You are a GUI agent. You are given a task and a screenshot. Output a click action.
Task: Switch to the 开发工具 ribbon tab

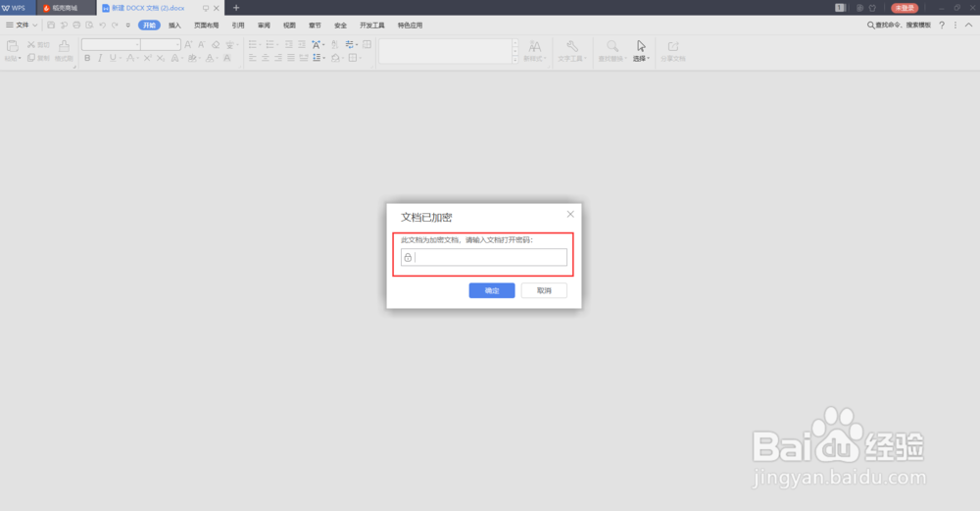pyautogui.click(x=371, y=26)
